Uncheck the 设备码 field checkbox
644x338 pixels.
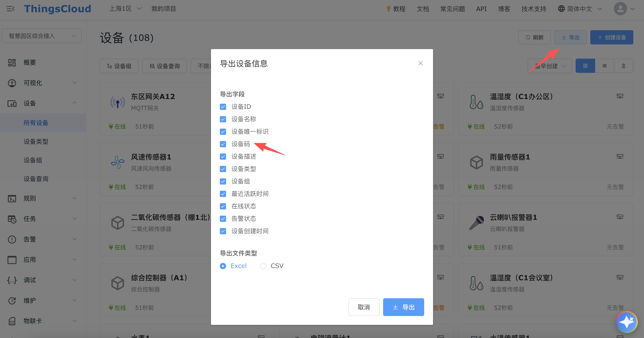(x=223, y=144)
